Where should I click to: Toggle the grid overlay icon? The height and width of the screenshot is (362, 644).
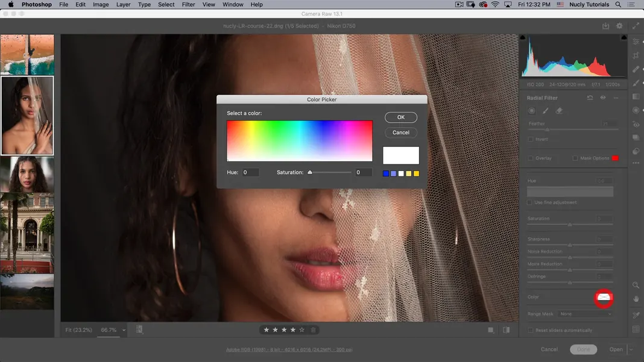click(636, 329)
